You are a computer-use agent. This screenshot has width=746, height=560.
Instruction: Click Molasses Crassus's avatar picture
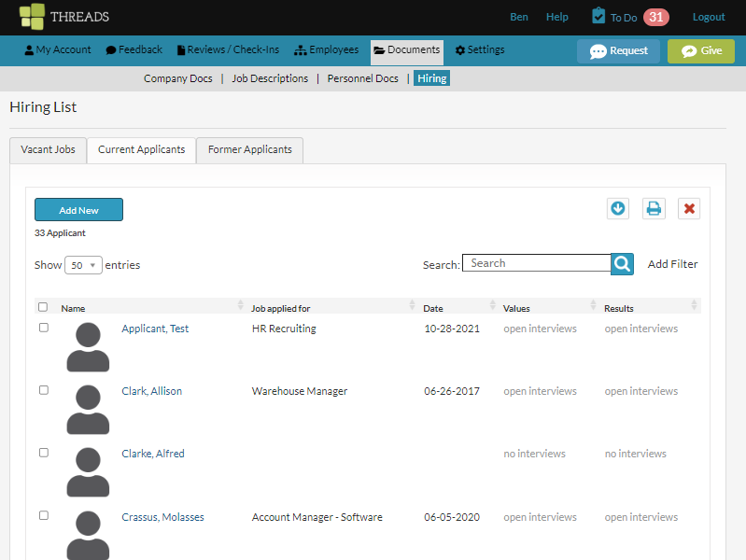click(x=88, y=535)
